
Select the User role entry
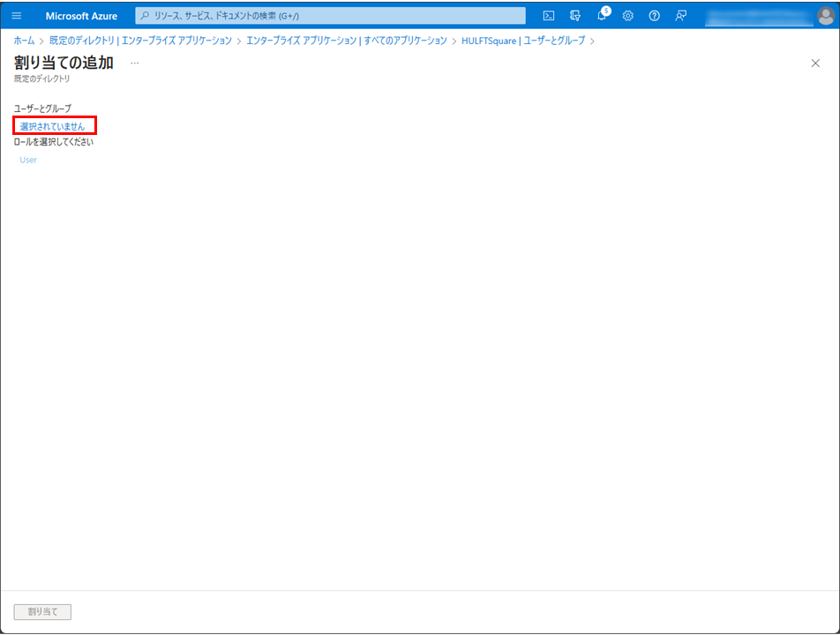coord(28,160)
